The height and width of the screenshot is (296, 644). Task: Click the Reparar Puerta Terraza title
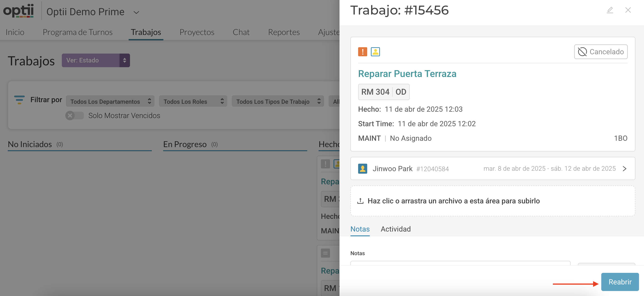[407, 74]
